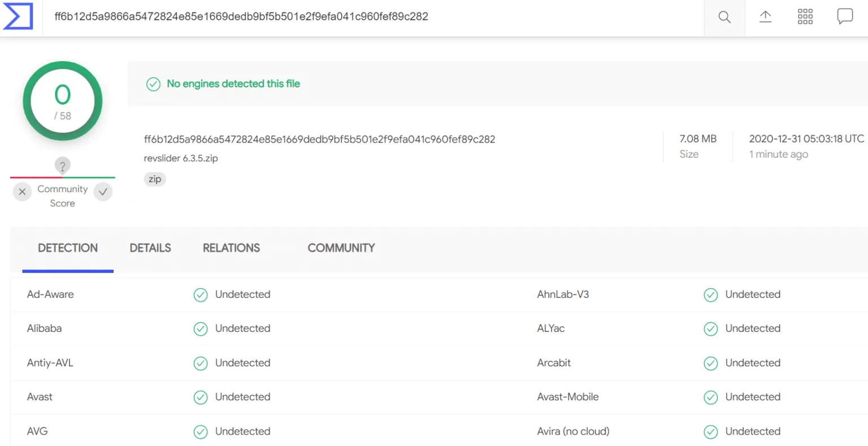Click the hash search input field
This screenshot has width=868, height=446.
point(373,17)
